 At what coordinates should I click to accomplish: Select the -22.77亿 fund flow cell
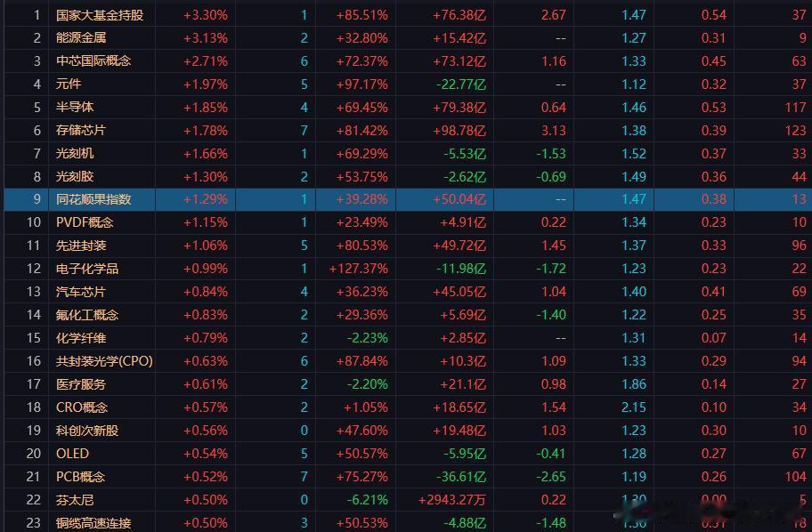click(x=461, y=84)
